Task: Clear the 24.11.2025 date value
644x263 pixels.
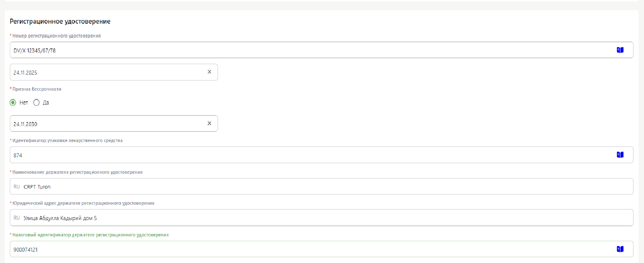Action: point(209,72)
